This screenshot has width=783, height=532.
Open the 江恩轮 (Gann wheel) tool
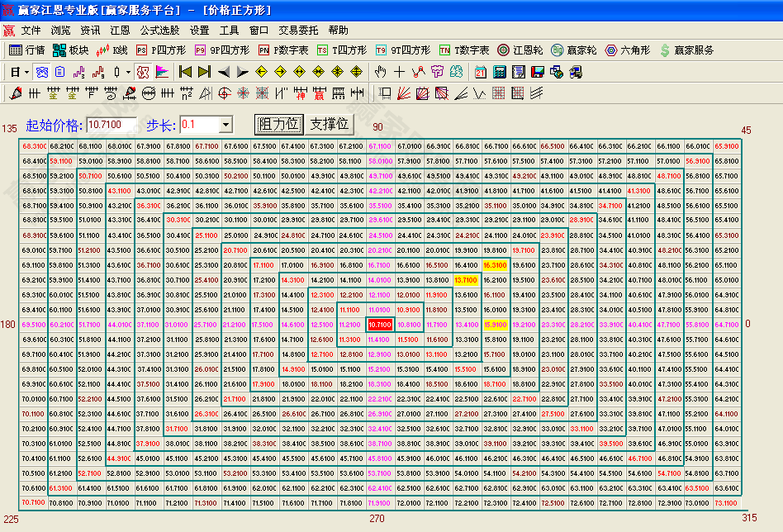click(521, 50)
